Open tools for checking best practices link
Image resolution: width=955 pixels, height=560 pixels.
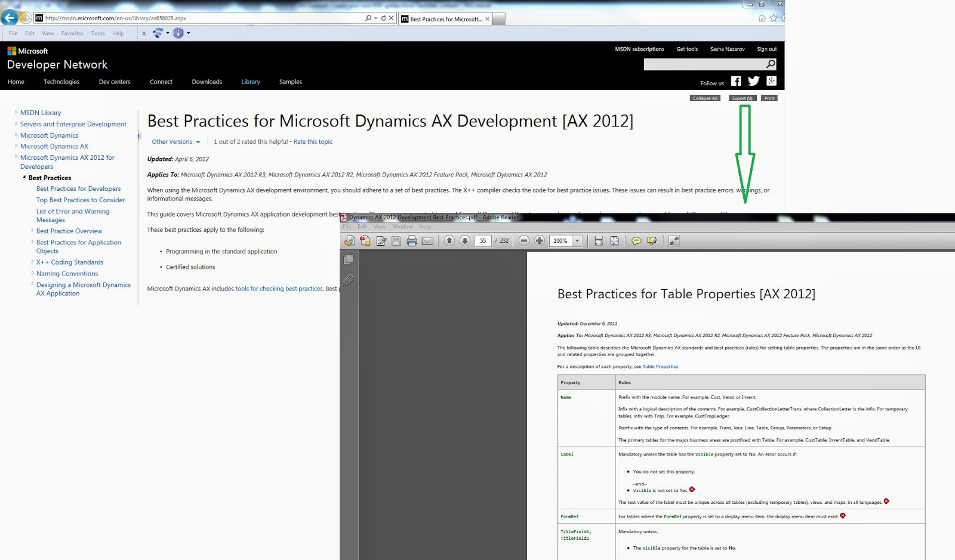tap(279, 289)
